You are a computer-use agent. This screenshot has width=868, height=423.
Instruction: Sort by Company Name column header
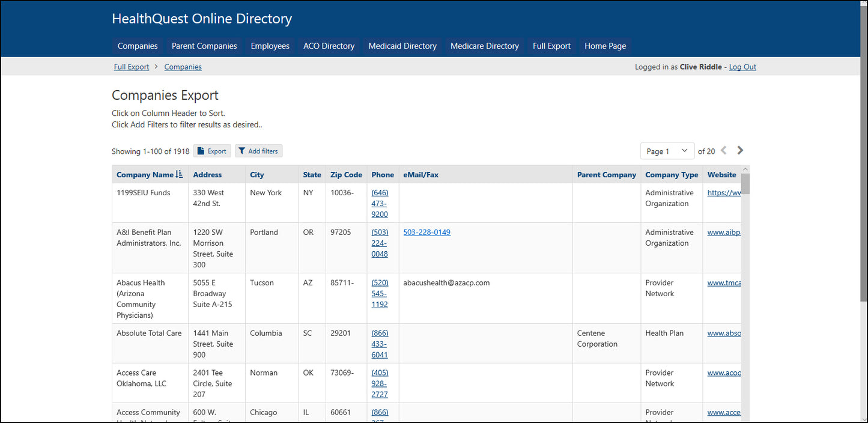click(145, 175)
